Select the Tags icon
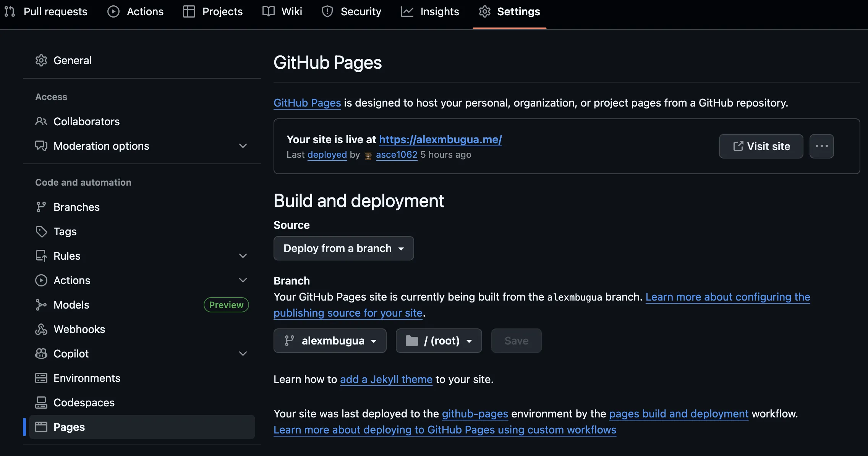The image size is (868, 456). point(42,231)
